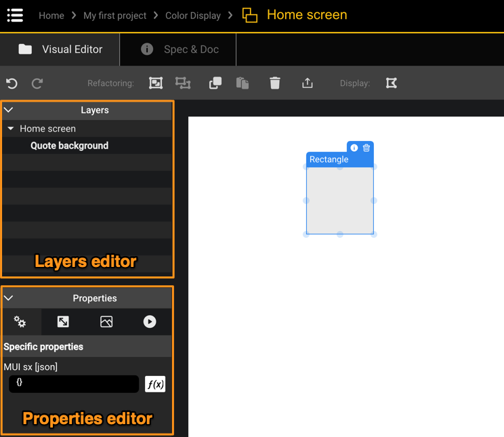Image resolution: width=504 pixels, height=437 pixels.
Task: Delete Rectangle using its trash icon
Action: coord(366,148)
